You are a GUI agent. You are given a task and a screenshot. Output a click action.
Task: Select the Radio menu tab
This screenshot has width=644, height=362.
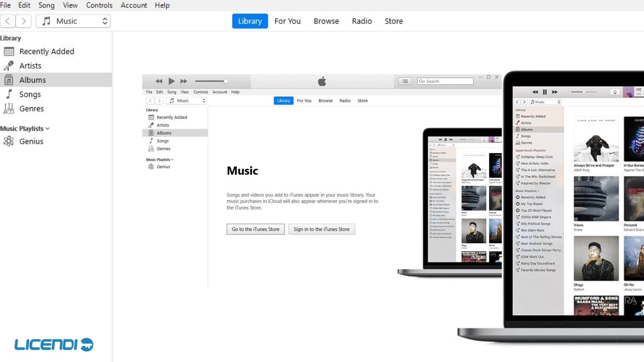click(362, 21)
